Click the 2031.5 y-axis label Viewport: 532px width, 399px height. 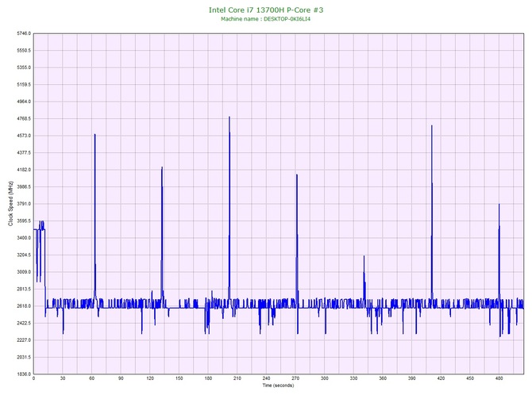click(x=24, y=357)
